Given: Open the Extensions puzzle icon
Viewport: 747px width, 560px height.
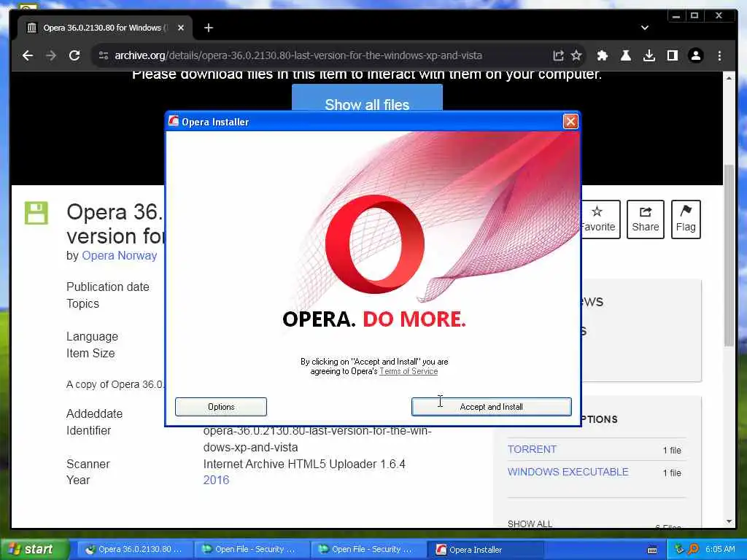Looking at the screenshot, I should click(602, 55).
